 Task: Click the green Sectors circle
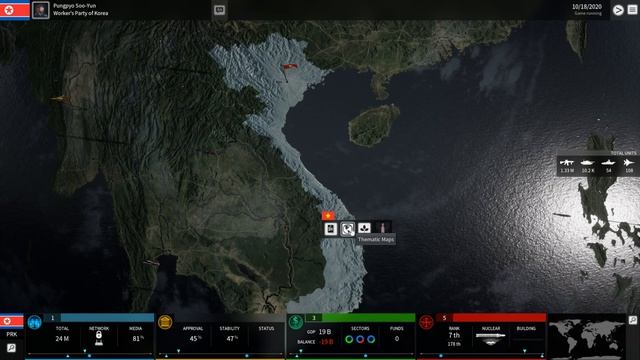pyautogui.click(x=349, y=339)
